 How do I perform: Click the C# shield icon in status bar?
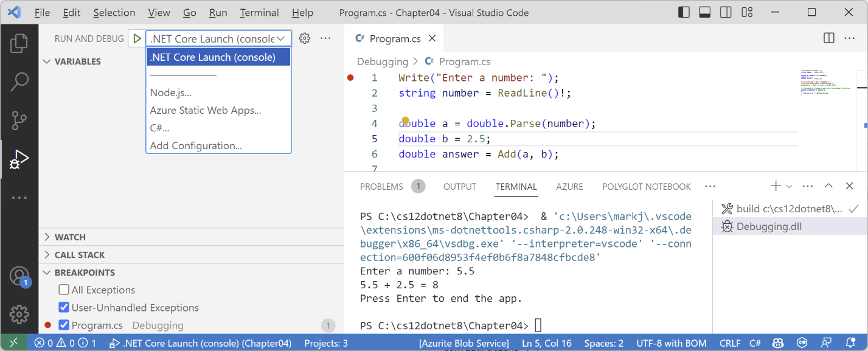point(802,343)
